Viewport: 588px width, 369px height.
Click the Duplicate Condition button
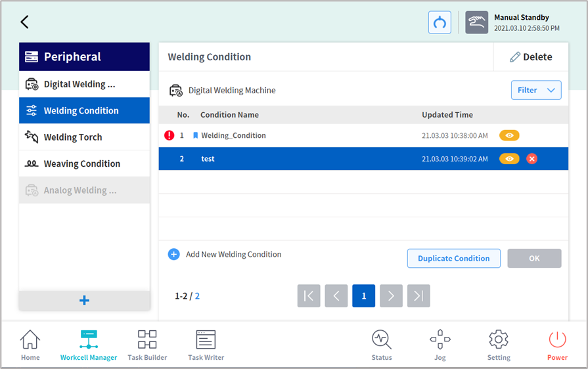(453, 259)
